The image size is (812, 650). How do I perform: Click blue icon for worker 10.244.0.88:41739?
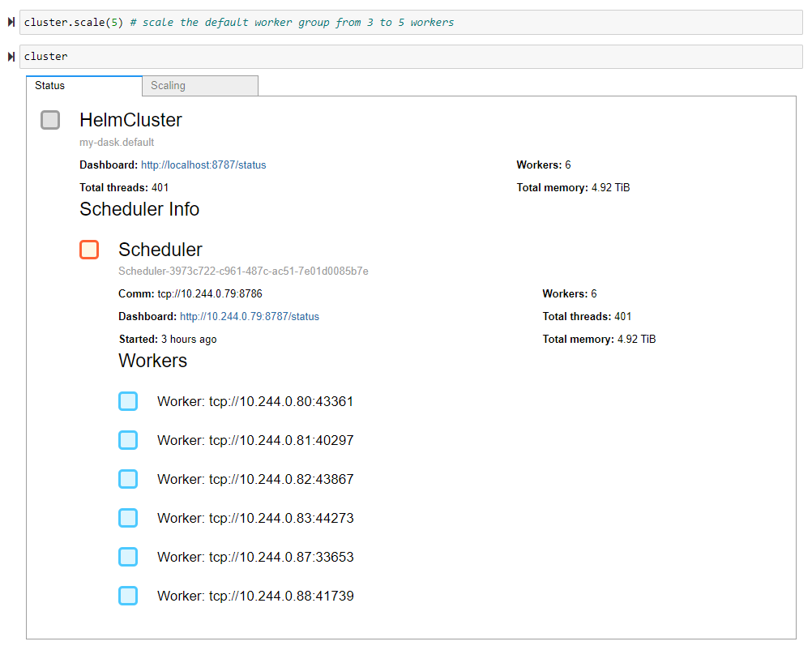click(128, 596)
